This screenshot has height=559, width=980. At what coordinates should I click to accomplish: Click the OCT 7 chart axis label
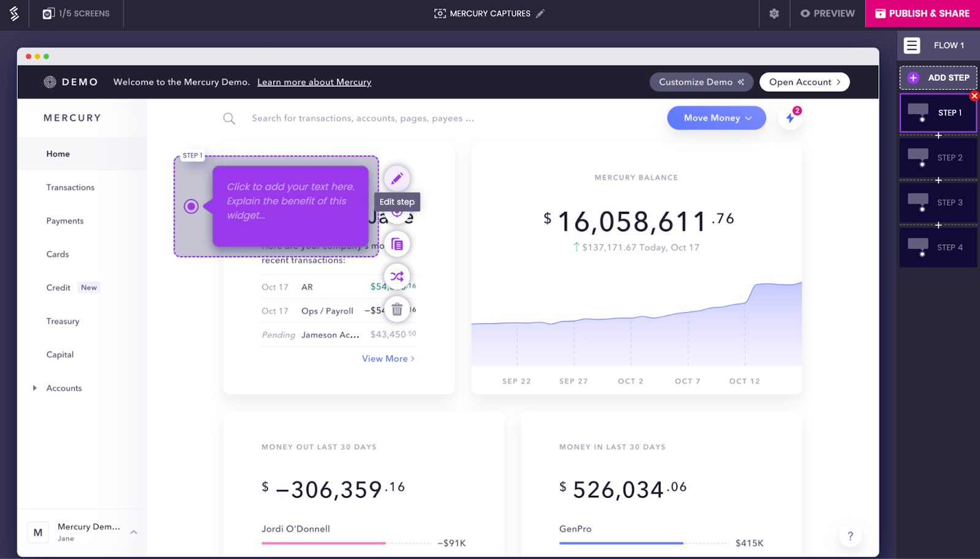[687, 381]
